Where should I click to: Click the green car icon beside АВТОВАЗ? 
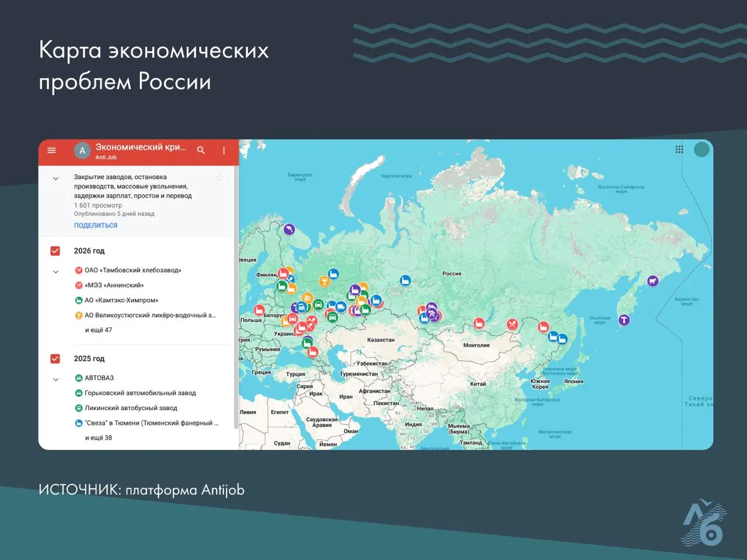coord(79,378)
